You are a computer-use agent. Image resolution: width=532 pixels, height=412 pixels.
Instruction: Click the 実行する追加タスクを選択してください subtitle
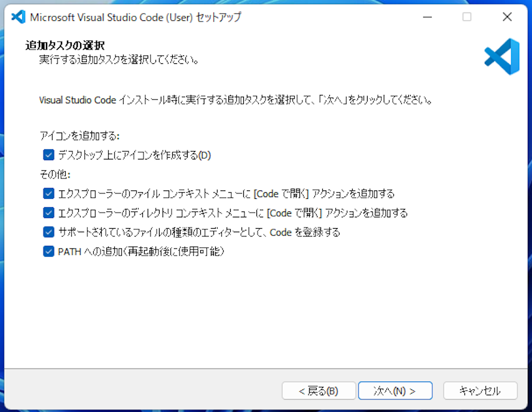(119, 60)
